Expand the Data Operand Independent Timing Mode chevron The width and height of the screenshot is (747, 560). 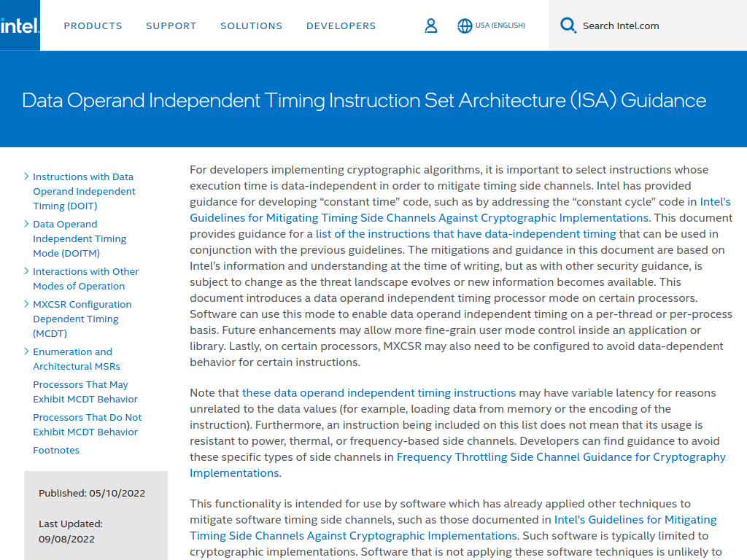pyautogui.click(x=27, y=224)
